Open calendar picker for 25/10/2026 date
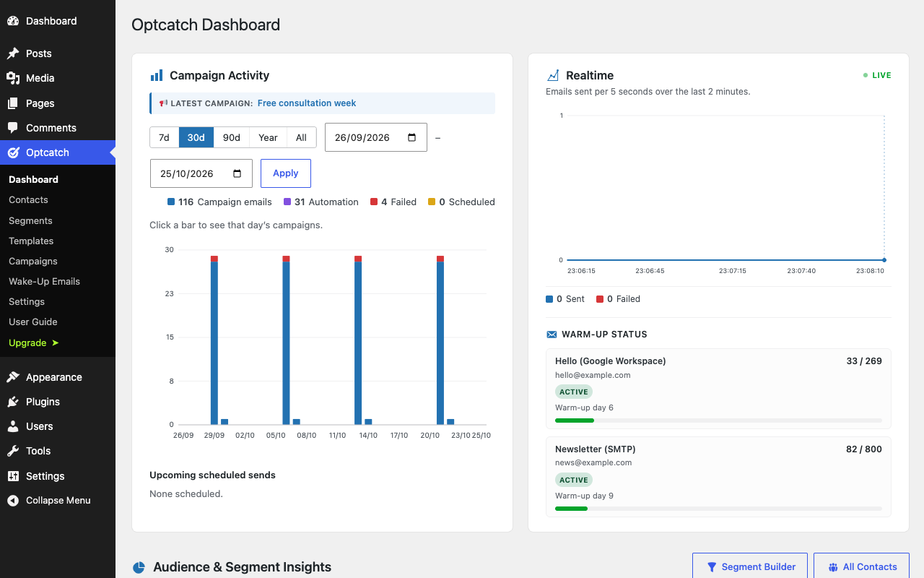 coord(237,173)
